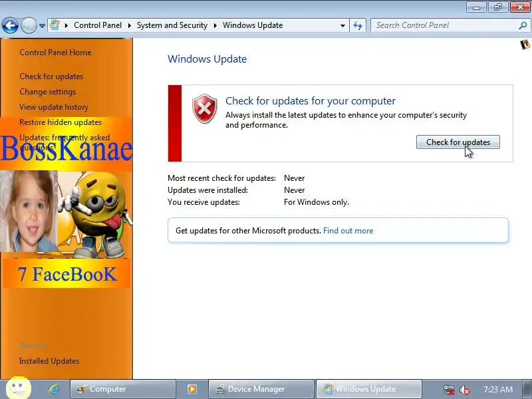This screenshot has width=532, height=399.
Task: Select Windows Update breadcrumb segment
Action: click(x=253, y=25)
